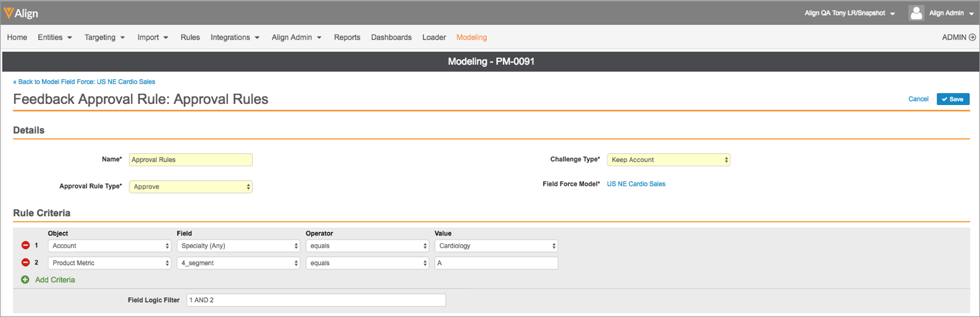The image size is (980, 317).
Task: Click the user avatar icon
Action: click(916, 13)
